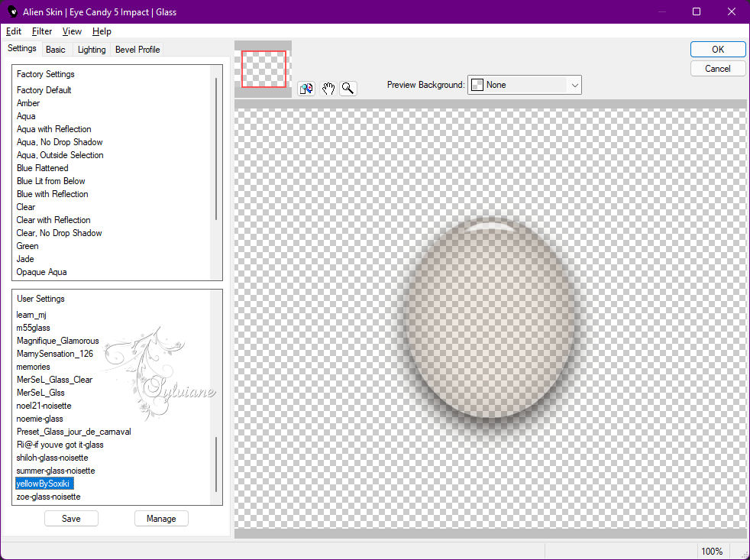
Task: Select the Opaque Aqua preset
Action: pos(41,272)
